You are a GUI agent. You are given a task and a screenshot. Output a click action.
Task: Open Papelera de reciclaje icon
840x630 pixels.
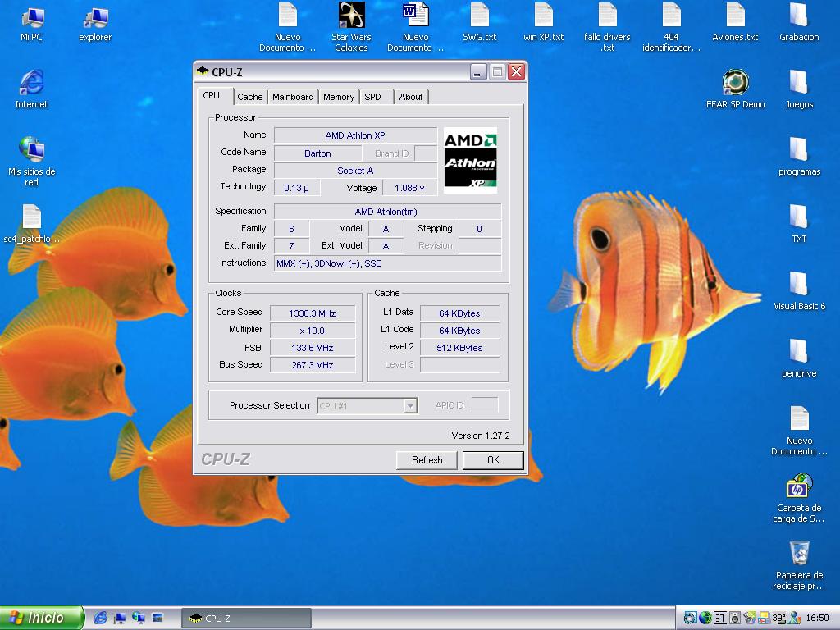point(799,554)
